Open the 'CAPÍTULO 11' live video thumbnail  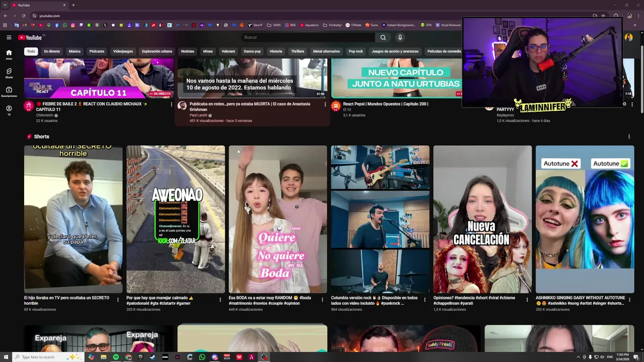coord(99,78)
